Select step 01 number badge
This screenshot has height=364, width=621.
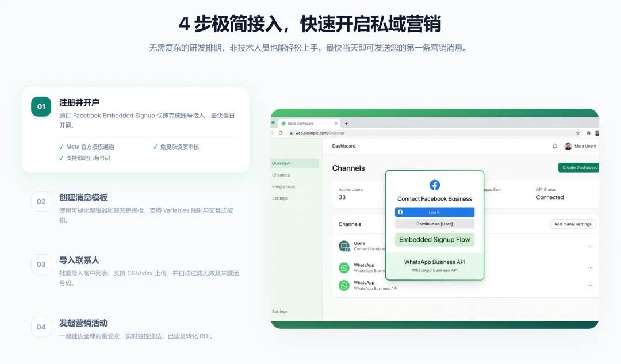click(x=41, y=106)
